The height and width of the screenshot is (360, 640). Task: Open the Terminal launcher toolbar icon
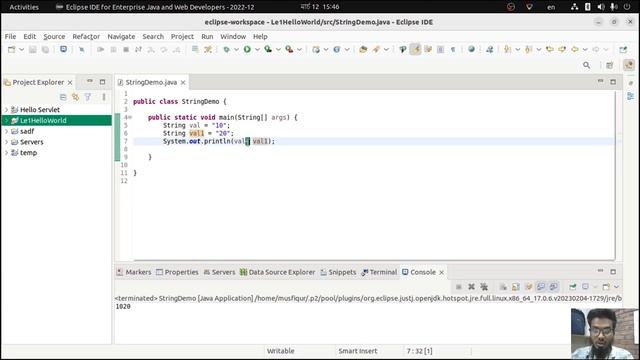tap(63, 49)
